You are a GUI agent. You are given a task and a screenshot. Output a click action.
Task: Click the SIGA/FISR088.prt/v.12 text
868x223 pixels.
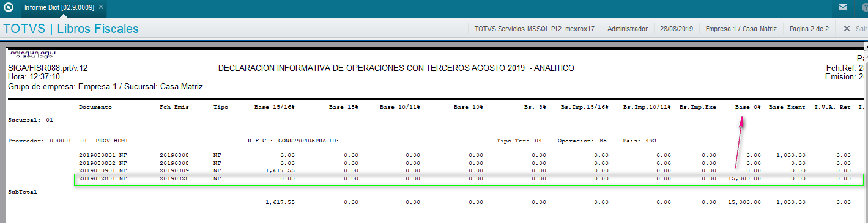pyautogui.click(x=48, y=68)
